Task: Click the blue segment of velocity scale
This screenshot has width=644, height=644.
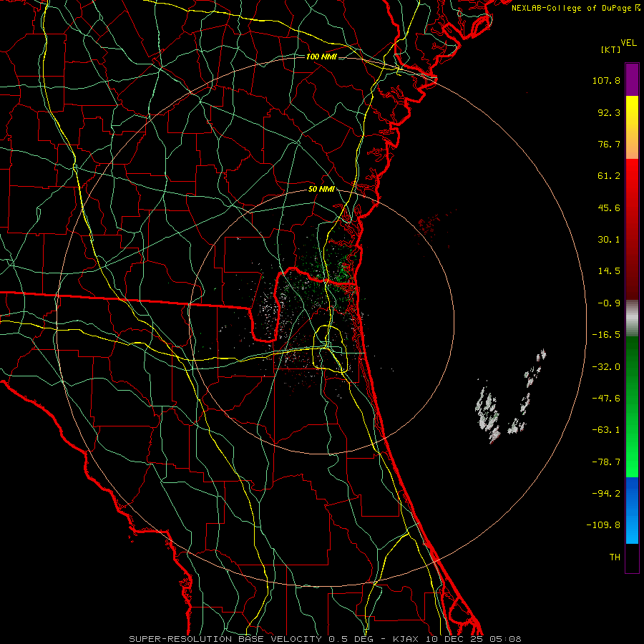Action: pos(632,510)
